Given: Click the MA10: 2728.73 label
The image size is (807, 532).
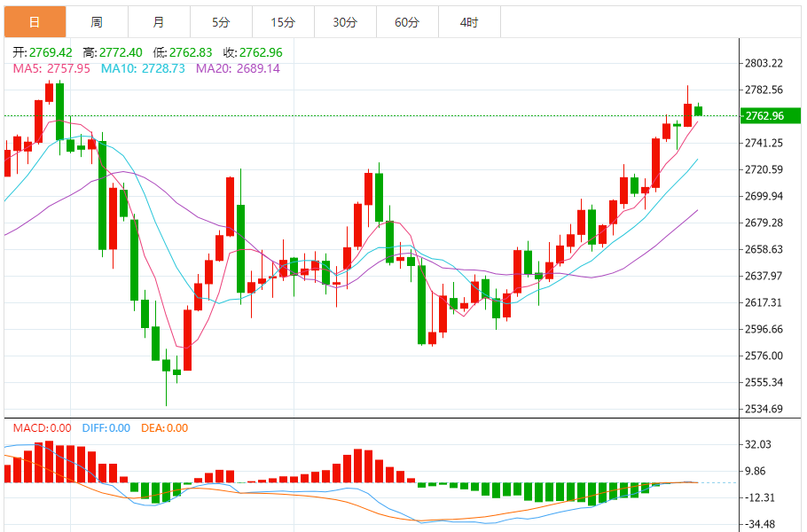Looking at the screenshot, I should [x=143, y=68].
